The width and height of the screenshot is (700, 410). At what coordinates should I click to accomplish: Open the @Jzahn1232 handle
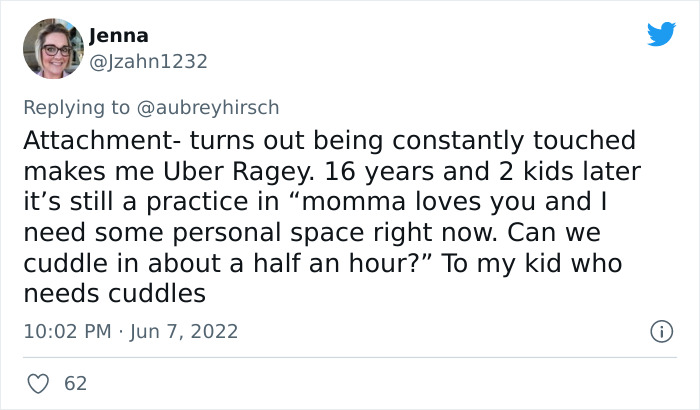tap(148, 61)
